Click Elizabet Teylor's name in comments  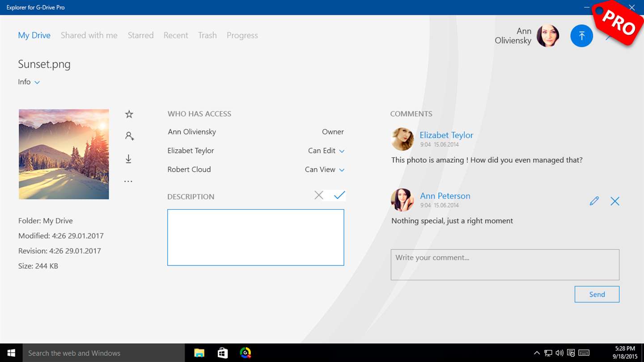tap(446, 135)
